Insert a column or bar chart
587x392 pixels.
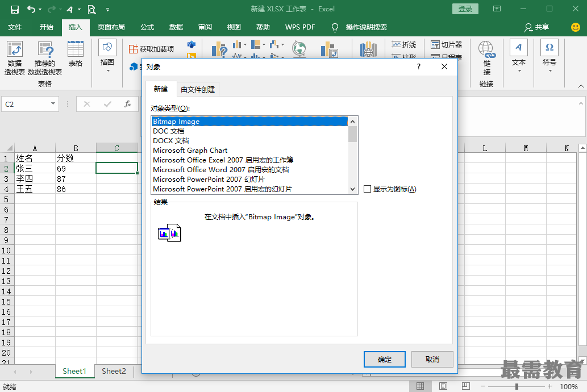click(x=237, y=45)
